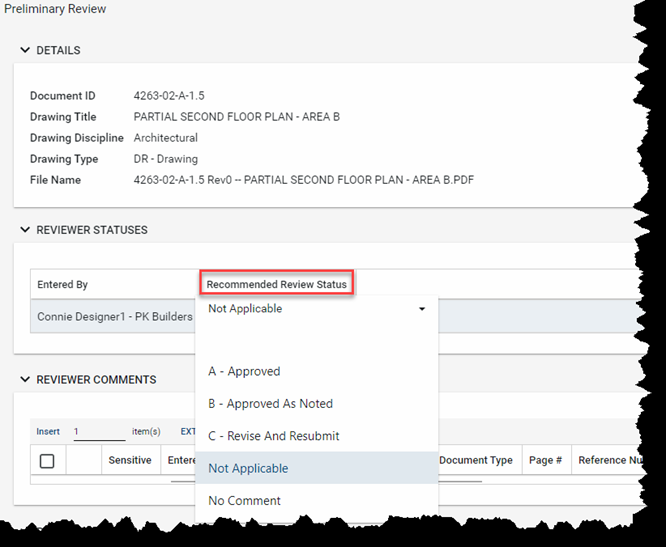Image resolution: width=666 pixels, height=547 pixels.
Task: Click the Entered By column header
Action: 63,285
